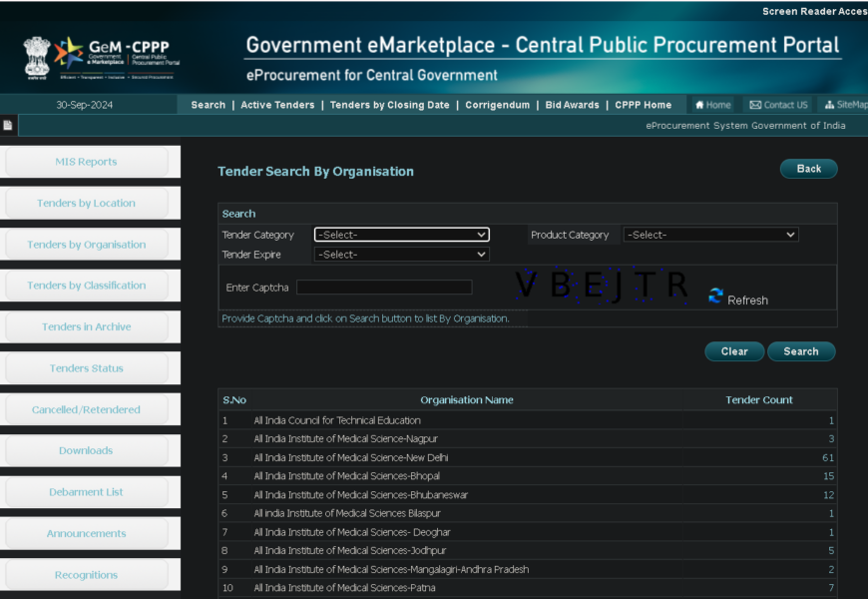
Task: Open the SiteMap icon link
Action: click(845, 105)
